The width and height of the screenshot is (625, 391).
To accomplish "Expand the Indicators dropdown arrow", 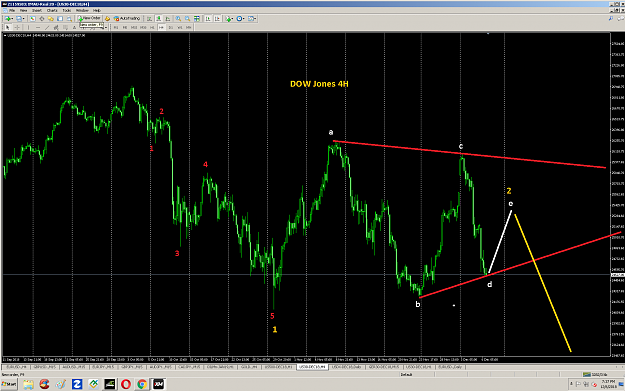I will (x=232, y=18).
